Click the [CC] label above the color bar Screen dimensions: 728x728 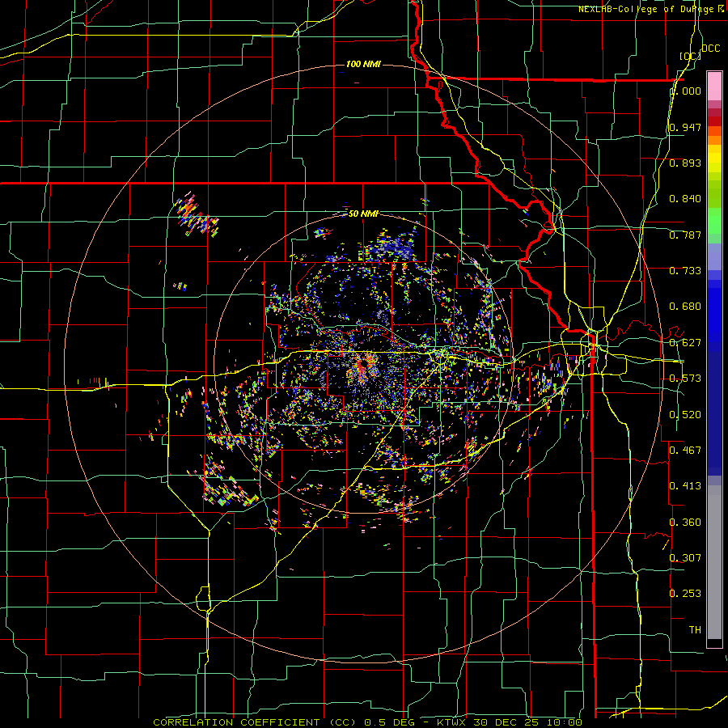690,56
